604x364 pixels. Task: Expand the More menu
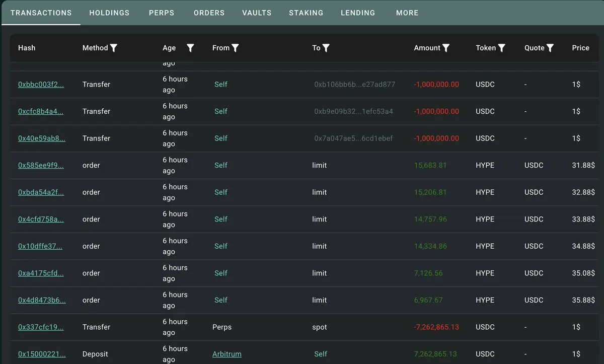point(407,13)
